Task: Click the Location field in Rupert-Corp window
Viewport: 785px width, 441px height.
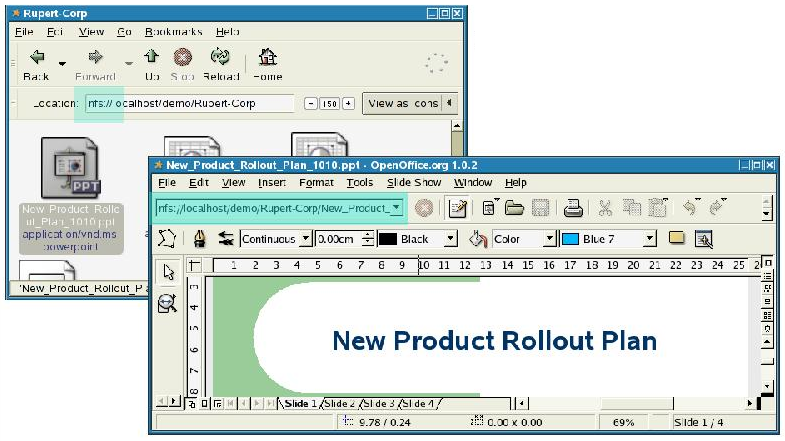Action: click(x=190, y=104)
